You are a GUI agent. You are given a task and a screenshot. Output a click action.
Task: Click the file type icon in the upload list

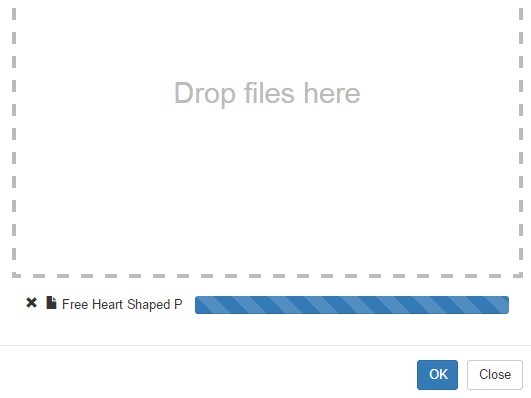(51, 302)
